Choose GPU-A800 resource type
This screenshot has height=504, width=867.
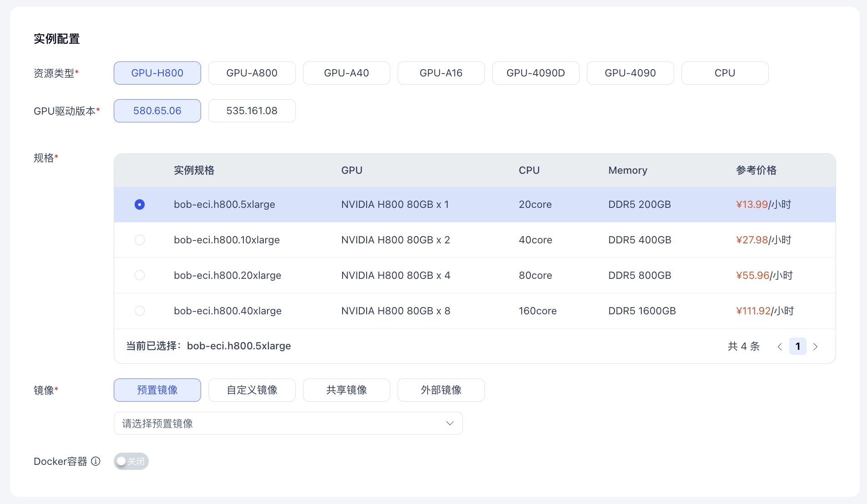click(252, 73)
